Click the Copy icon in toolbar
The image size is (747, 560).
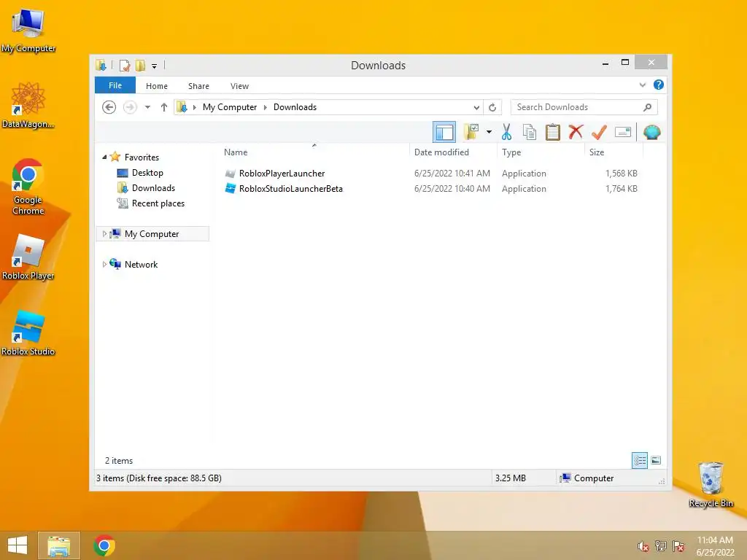530,132
